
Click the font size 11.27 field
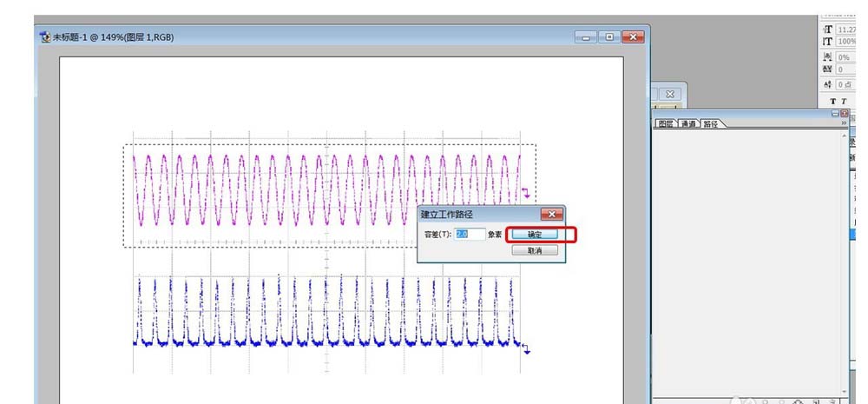tap(846, 30)
